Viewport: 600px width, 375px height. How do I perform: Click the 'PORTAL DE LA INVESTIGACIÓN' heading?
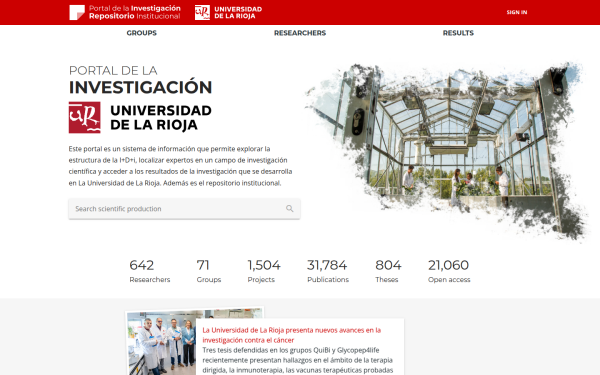(140, 80)
